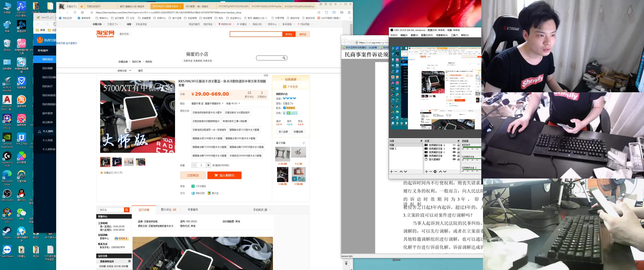
Task: Open the TeamViewer desktop icon
Action: tap(7, 251)
